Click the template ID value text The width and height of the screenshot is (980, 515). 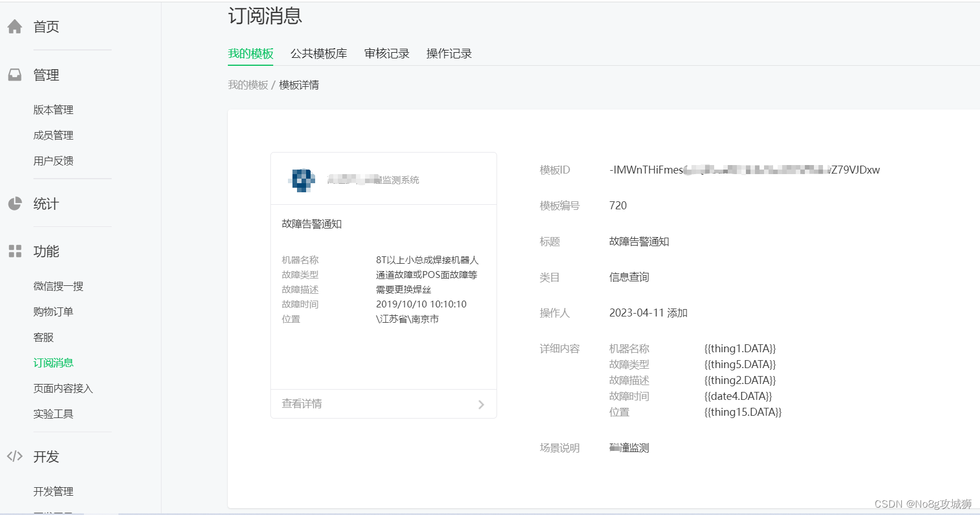point(744,170)
